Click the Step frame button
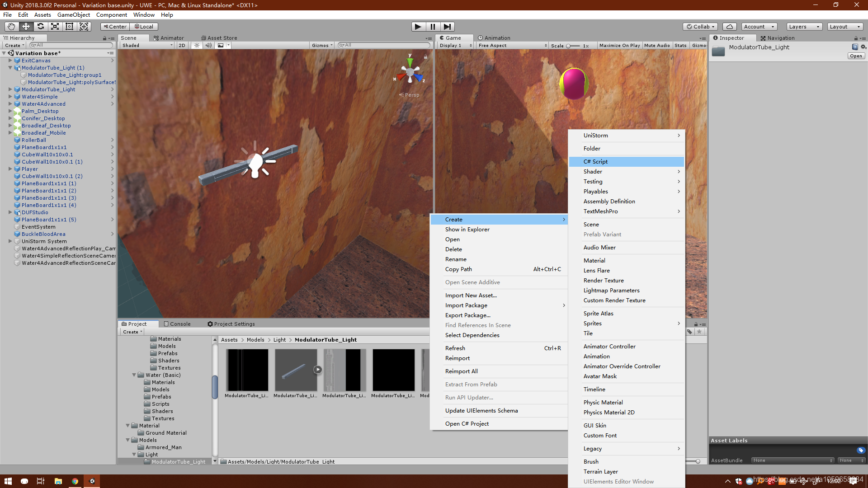 click(447, 27)
